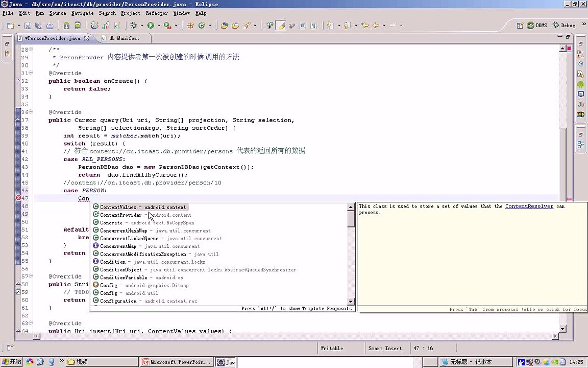Click the New Android project wizard icon

[x=94, y=26]
